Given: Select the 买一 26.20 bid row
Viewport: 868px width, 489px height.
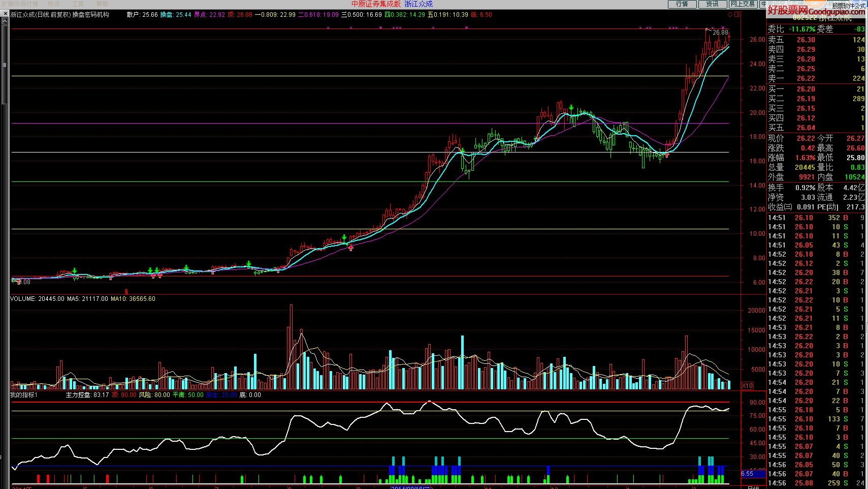Looking at the screenshot, I should click(x=816, y=89).
